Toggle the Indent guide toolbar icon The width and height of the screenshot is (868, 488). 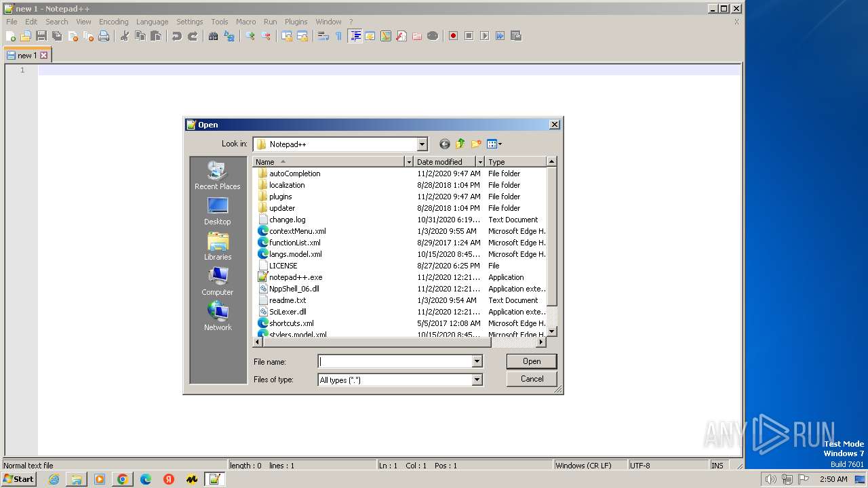[x=355, y=36]
